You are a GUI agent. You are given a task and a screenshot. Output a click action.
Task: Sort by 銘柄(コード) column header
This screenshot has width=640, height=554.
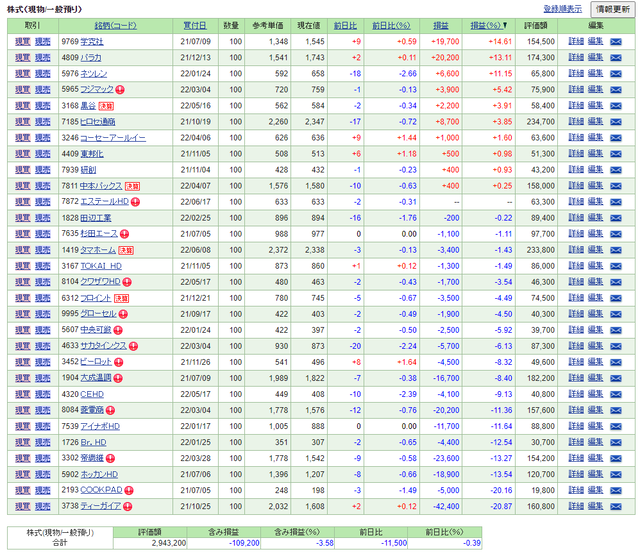116,26
